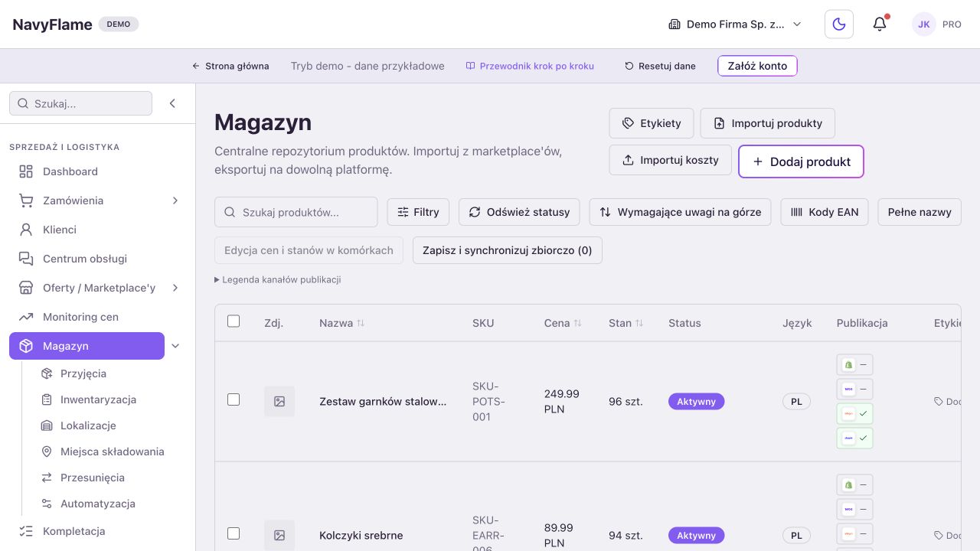Click Odśwież statusy button
This screenshot has height=551, width=980.
point(519,212)
